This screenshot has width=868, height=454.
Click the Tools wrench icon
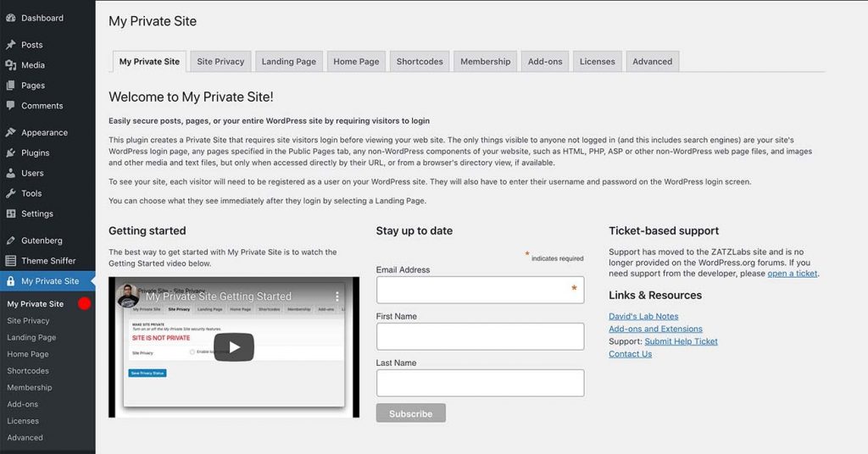(x=10, y=193)
